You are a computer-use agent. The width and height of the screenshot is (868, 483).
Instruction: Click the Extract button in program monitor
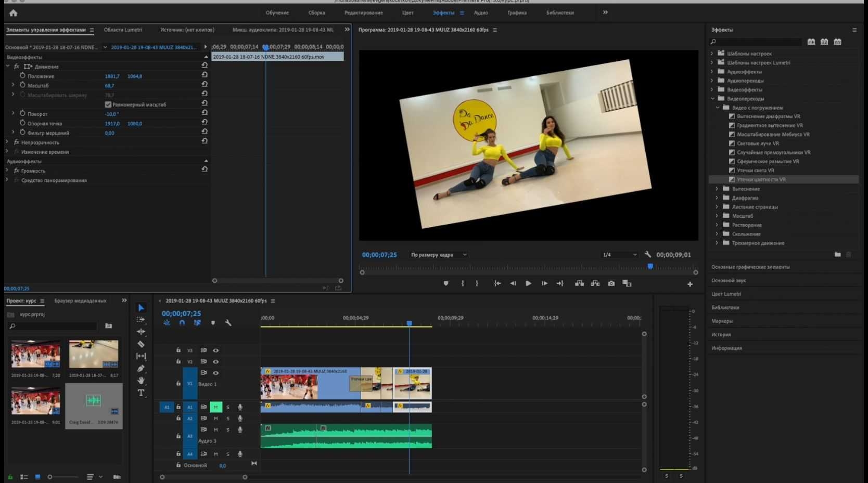pyautogui.click(x=595, y=283)
